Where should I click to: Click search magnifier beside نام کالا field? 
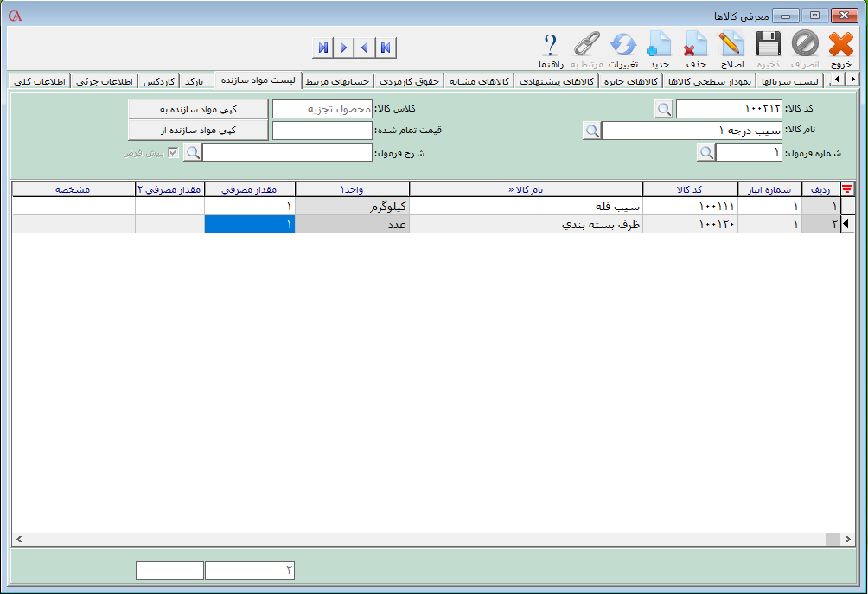point(591,131)
